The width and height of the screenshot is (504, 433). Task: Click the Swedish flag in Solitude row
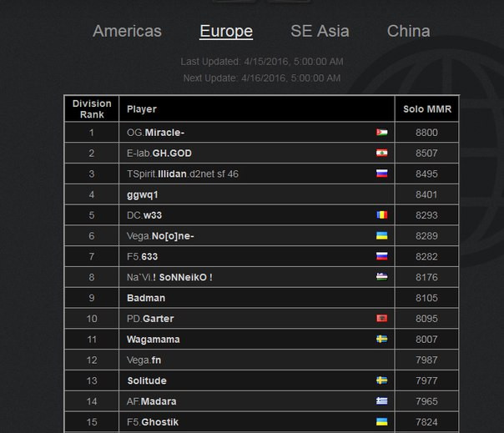pyautogui.click(x=381, y=380)
